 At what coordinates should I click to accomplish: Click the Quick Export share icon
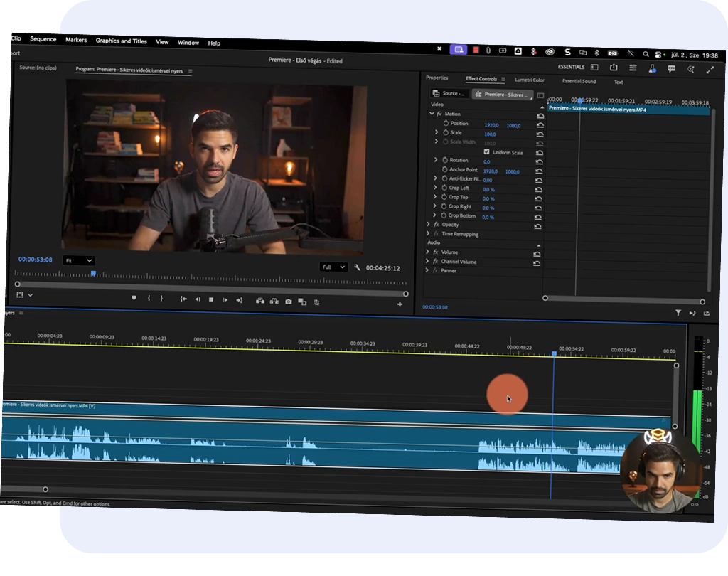[614, 68]
